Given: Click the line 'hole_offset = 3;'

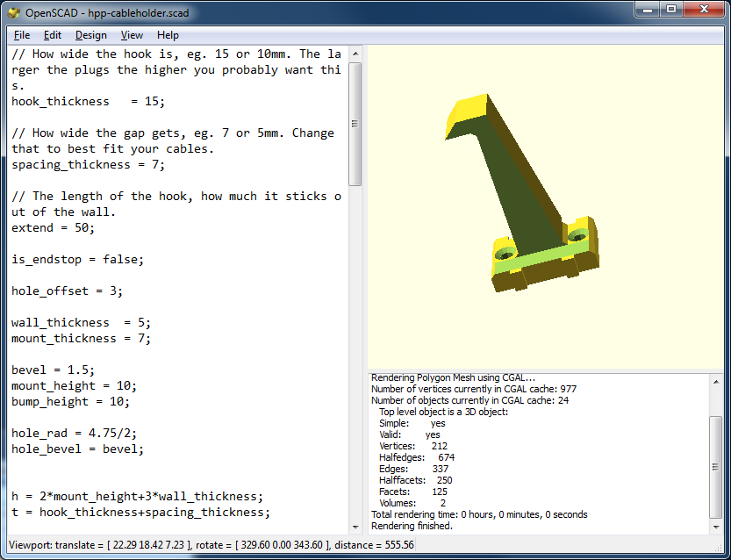Looking at the screenshot, I should [67, 291].
